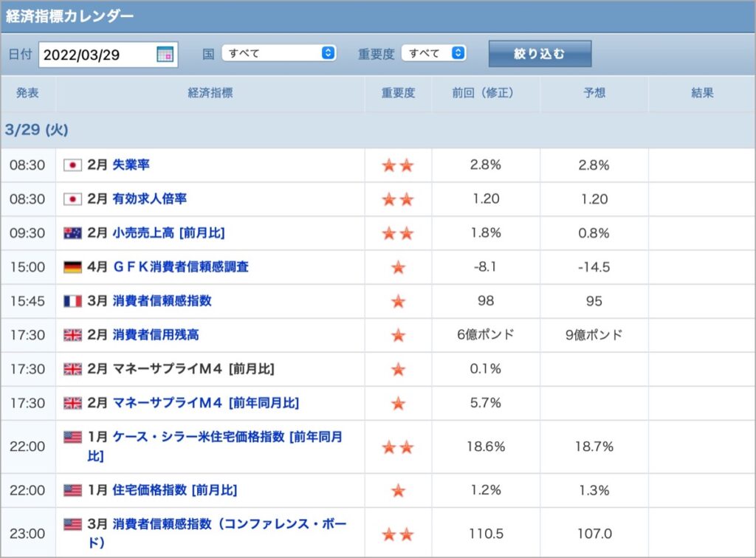The width and height of the screenshot is (756, 558).
Task: Click the importance stars in the 失業率 row
Action: [398, 165]
